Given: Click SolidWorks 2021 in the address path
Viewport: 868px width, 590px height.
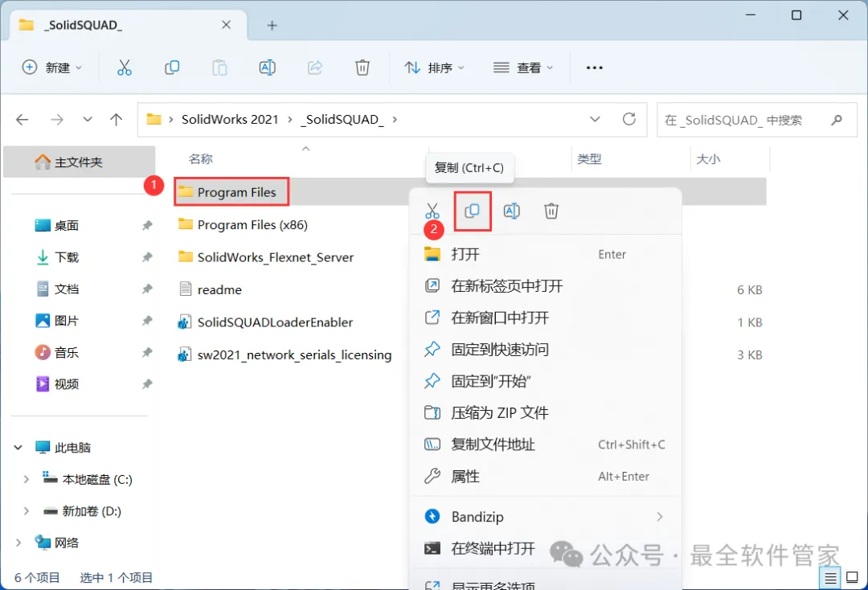Looking at the screenshot, I should click(230, 120).
